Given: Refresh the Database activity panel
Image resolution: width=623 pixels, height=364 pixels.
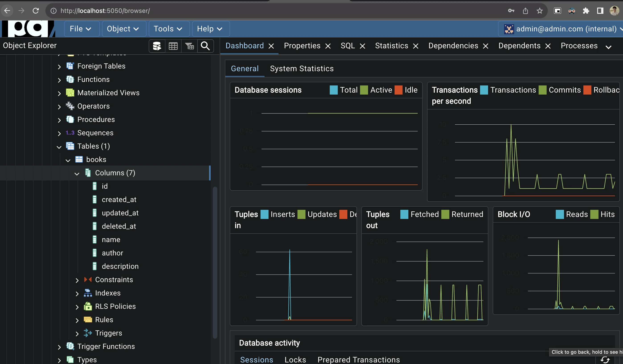Looking at the screenshot, I should [x=605, y=360].
